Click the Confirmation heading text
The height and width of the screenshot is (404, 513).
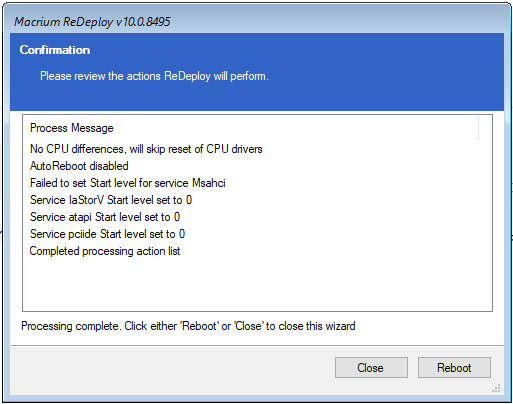(55, 50)
